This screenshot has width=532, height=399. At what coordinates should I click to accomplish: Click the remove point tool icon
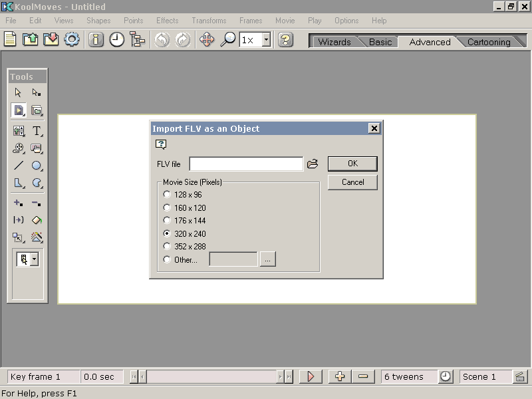37,203
